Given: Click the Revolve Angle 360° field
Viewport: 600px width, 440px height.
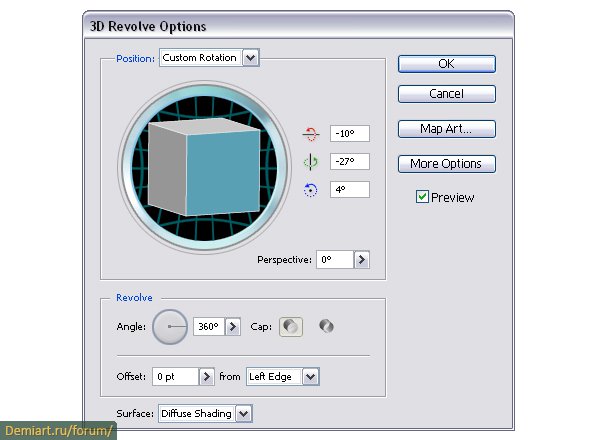Looking at the screenshot, I should pyautogui.click(x=209, y=327).
